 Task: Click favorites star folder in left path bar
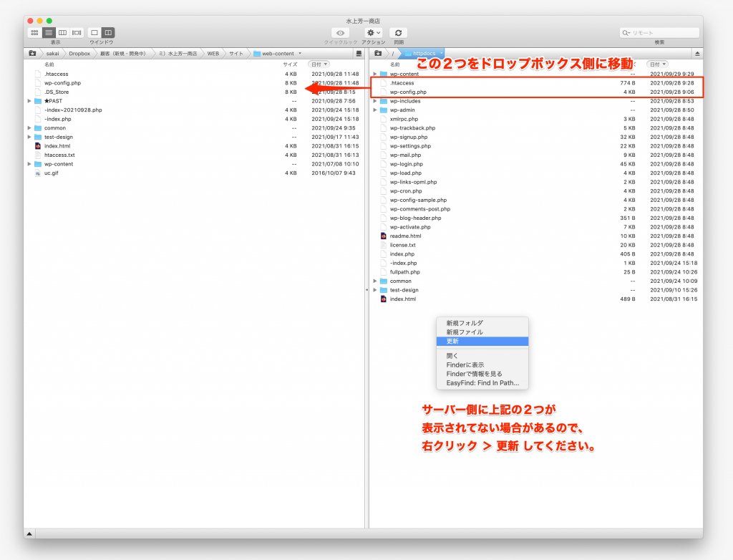click(32, 54)
